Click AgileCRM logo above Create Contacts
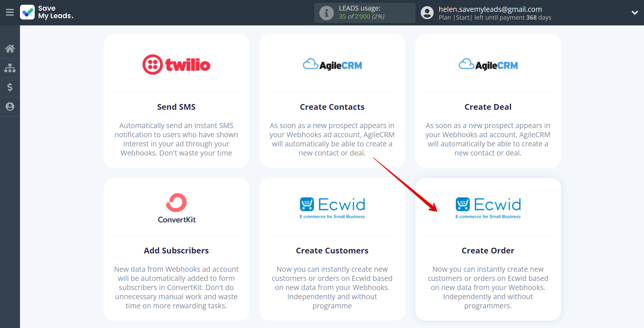 (x=332, y=64)
